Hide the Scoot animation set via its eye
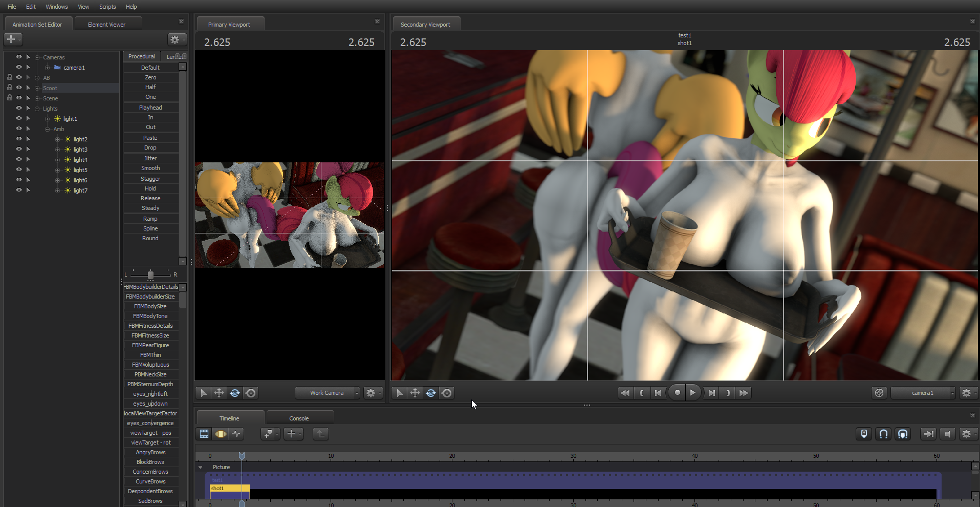The image size is (980, 507). (19, 88)
